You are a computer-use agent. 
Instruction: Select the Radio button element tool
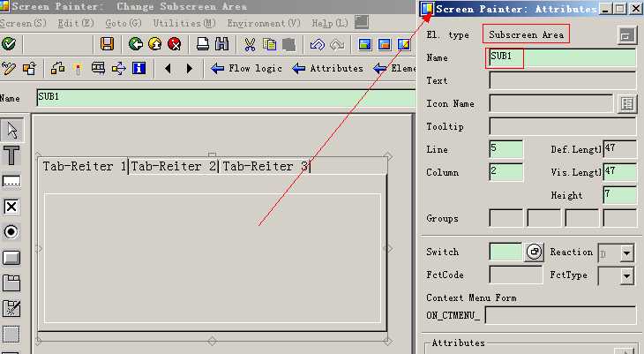click(11, 232)
